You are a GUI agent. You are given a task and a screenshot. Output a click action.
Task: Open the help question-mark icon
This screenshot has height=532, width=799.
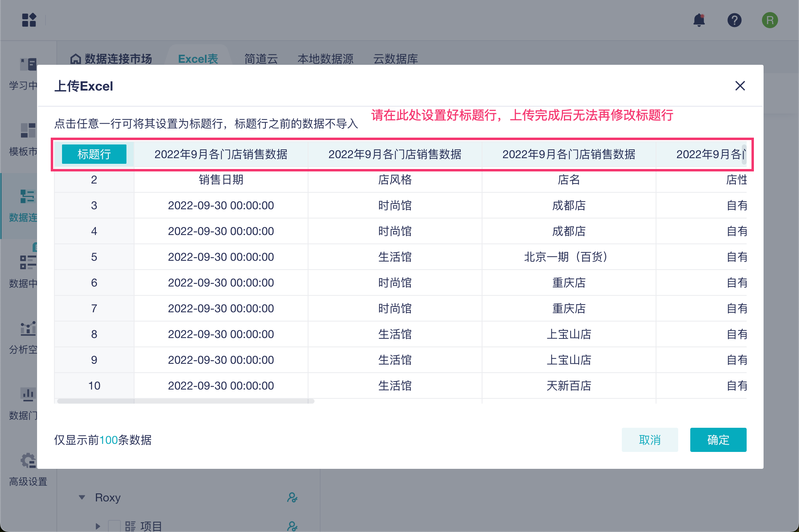click(x=735, y=20)
